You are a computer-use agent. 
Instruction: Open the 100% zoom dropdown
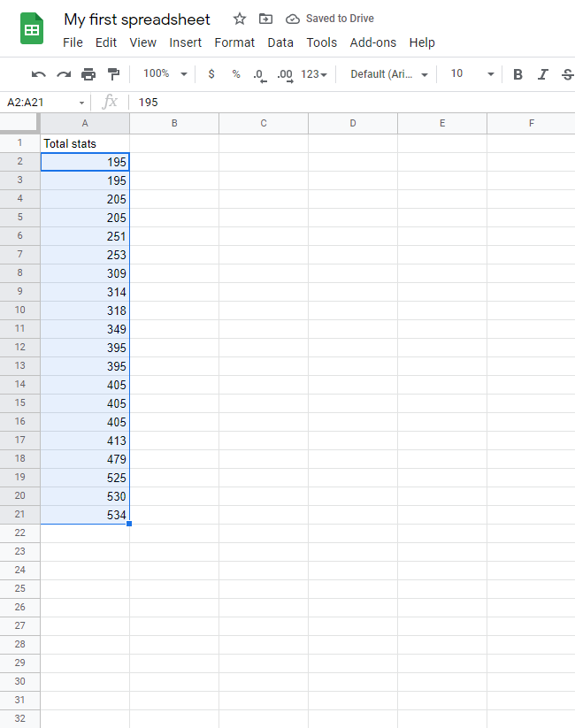coord(165,74)
